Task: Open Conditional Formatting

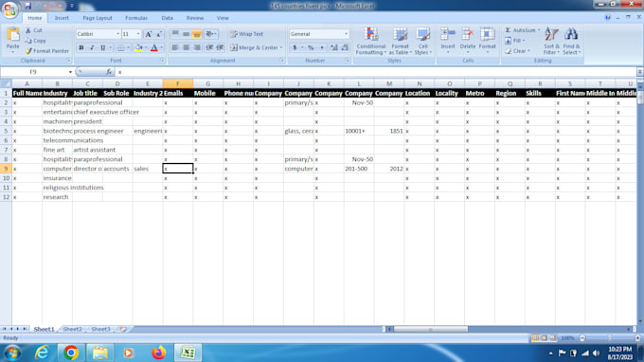Action: pos(371,41)
